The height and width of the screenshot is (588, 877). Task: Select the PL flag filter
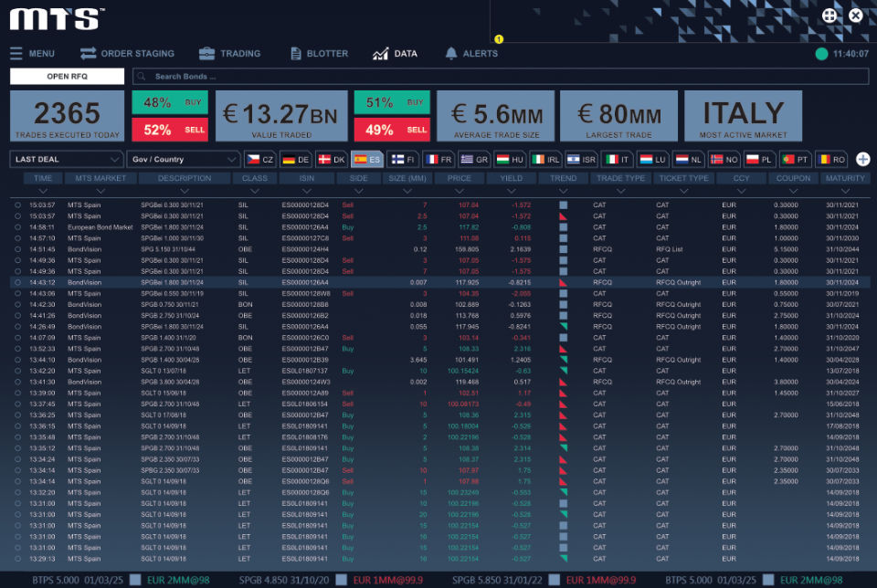tap(759, 159)
